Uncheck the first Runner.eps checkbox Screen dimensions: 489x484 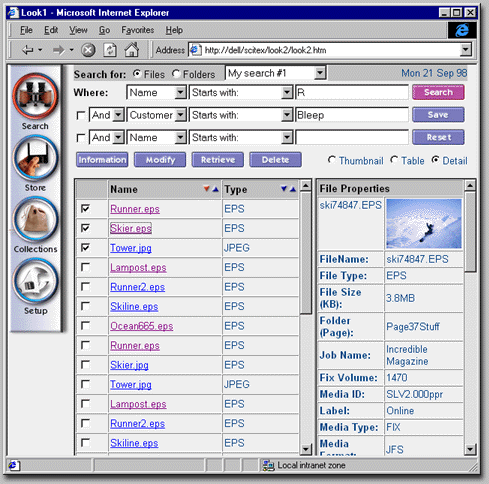[x=85, y=209]
